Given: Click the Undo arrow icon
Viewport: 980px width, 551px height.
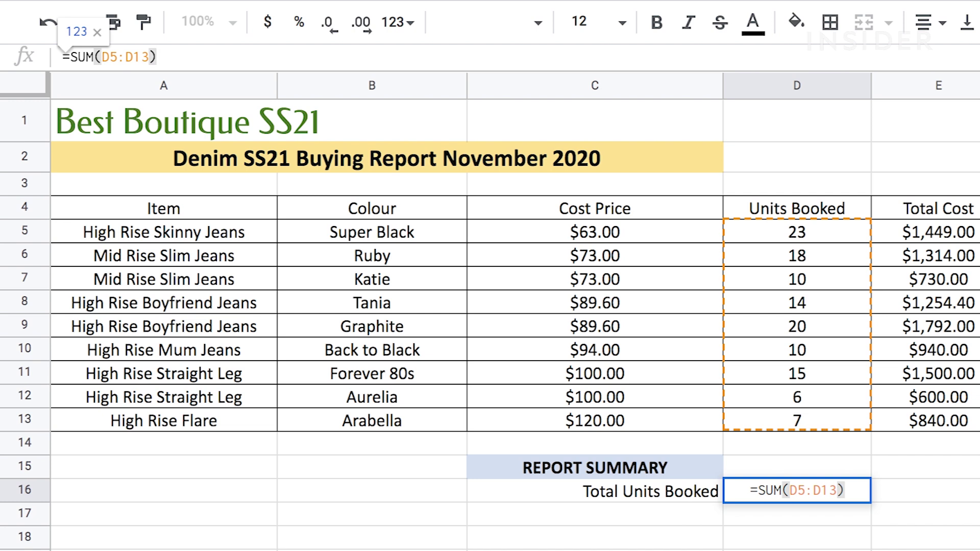Looking at the screenshot, I should [x=47, y=22].
